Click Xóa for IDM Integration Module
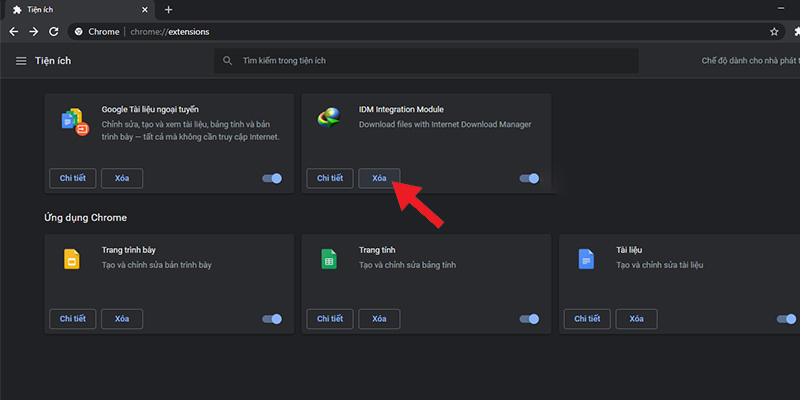 click(379, 178)
